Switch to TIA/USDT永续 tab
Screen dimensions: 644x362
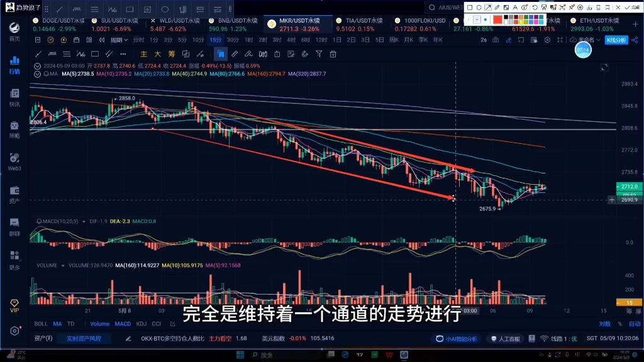[x=360, y=25]
